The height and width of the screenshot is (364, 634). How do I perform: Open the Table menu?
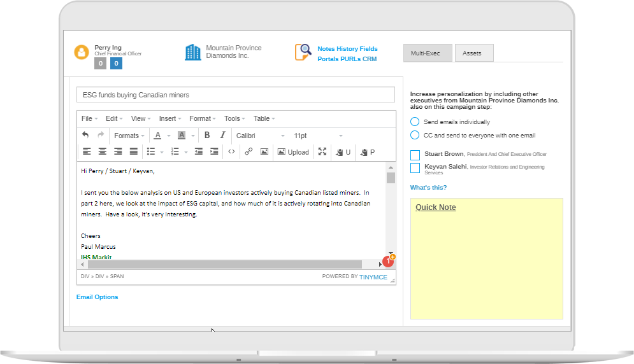coord(264,118)
